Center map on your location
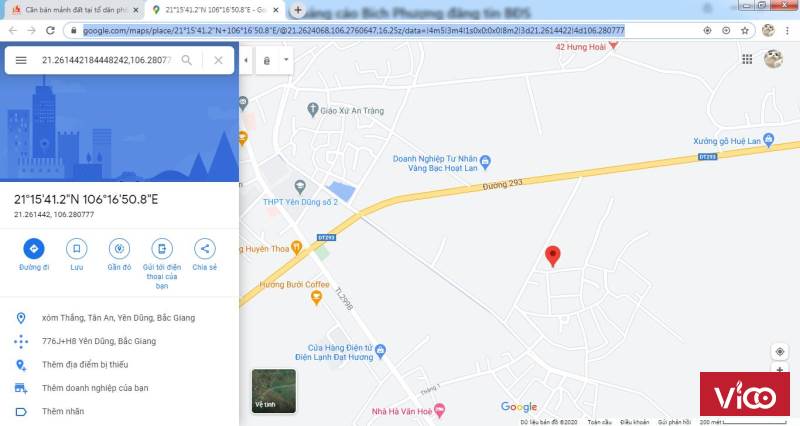 (780, 352)
